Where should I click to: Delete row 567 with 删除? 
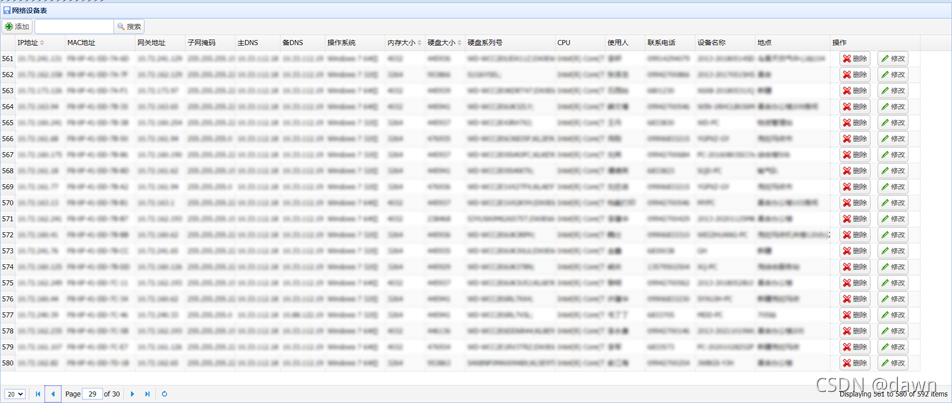click(x=855, y=154)
